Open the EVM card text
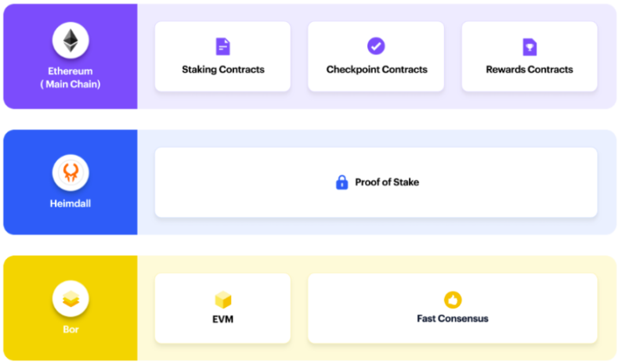The image size is (622, 364). coord(223,319)
